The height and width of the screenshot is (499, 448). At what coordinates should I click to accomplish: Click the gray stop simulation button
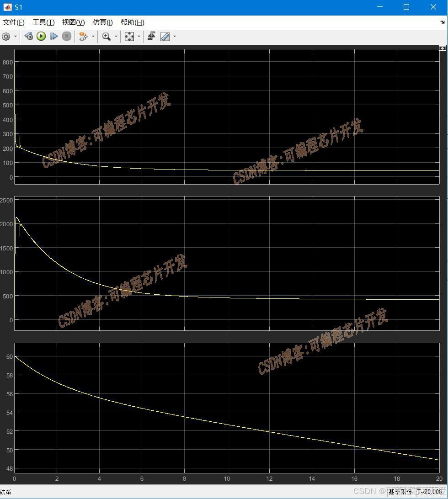67,36
